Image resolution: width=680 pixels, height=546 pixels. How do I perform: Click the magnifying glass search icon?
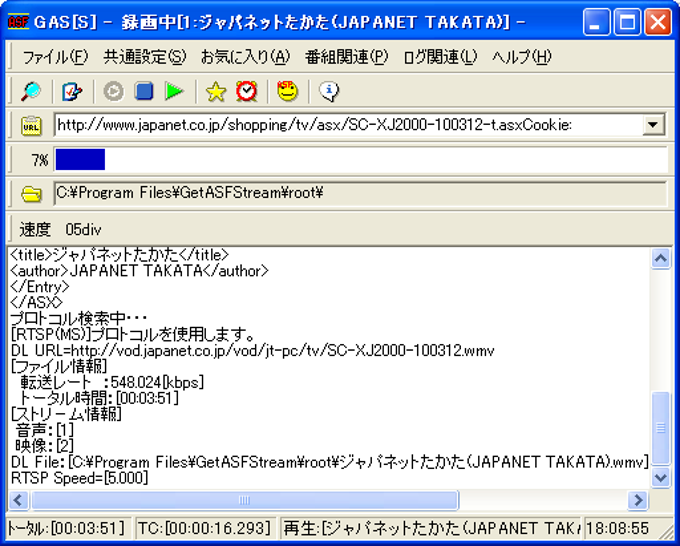point(31,91)
